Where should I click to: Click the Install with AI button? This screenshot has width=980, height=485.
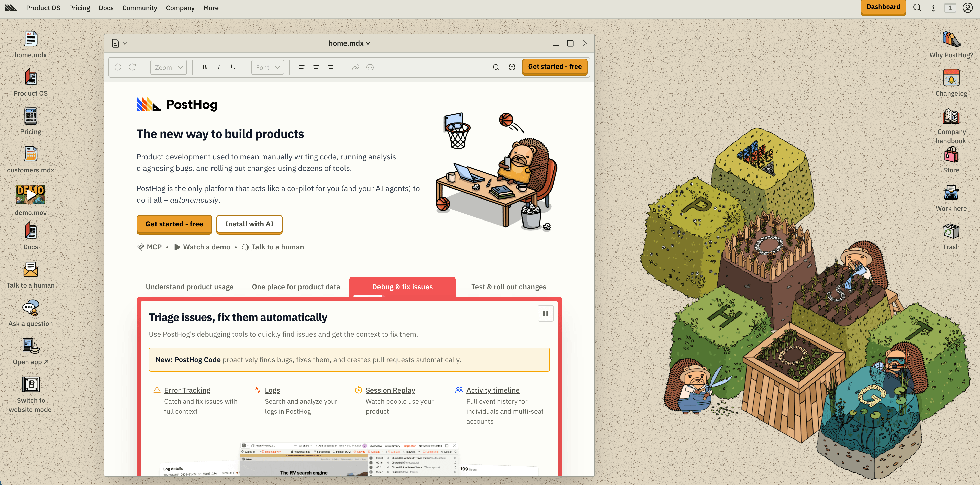click(250, 224)
